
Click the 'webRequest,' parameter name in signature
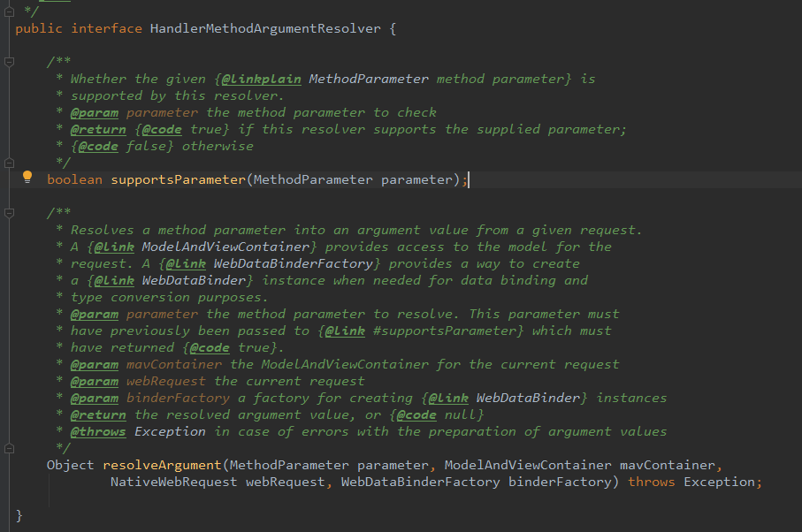click(289, 482)
